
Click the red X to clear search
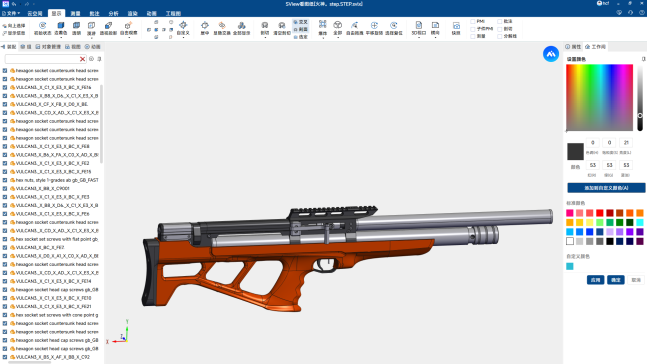pyautogui.click(x=83, y=59)
